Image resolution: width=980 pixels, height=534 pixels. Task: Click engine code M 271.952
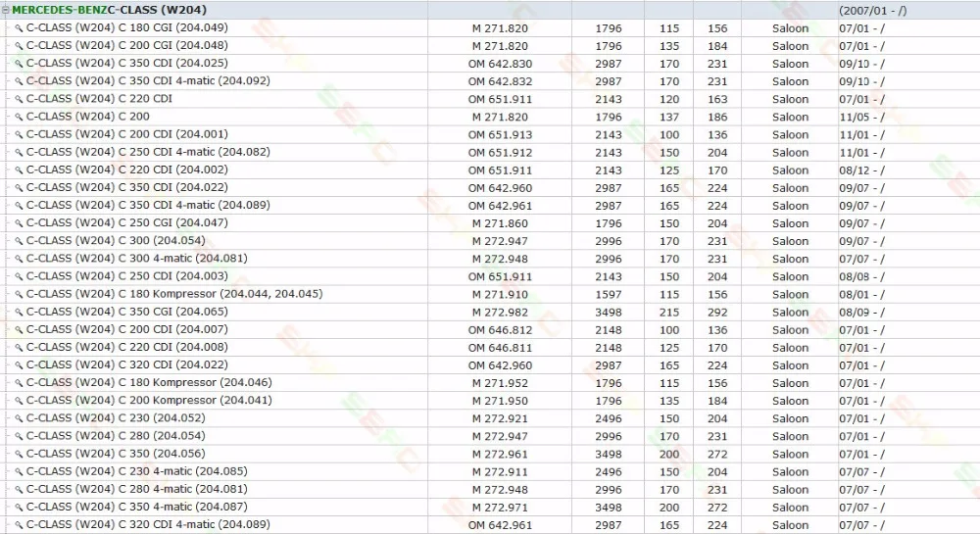500,383
